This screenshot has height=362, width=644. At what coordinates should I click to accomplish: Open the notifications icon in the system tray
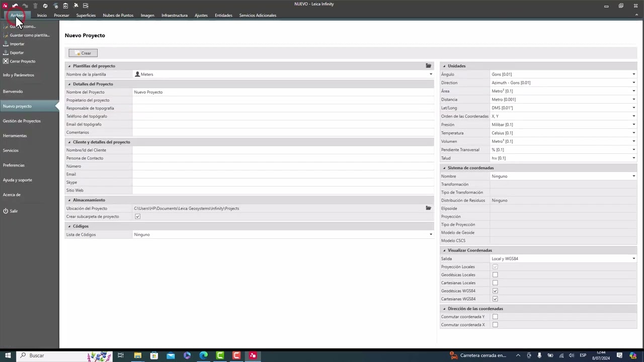619,355
